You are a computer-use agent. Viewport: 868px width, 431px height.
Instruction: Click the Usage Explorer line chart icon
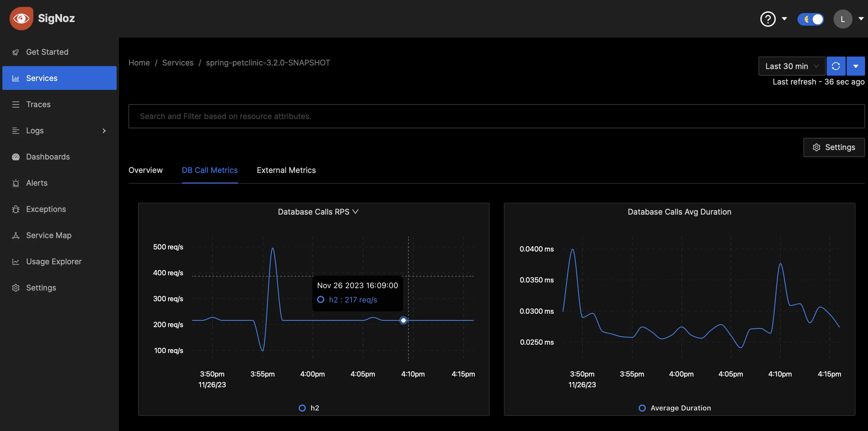pos(15,261)
